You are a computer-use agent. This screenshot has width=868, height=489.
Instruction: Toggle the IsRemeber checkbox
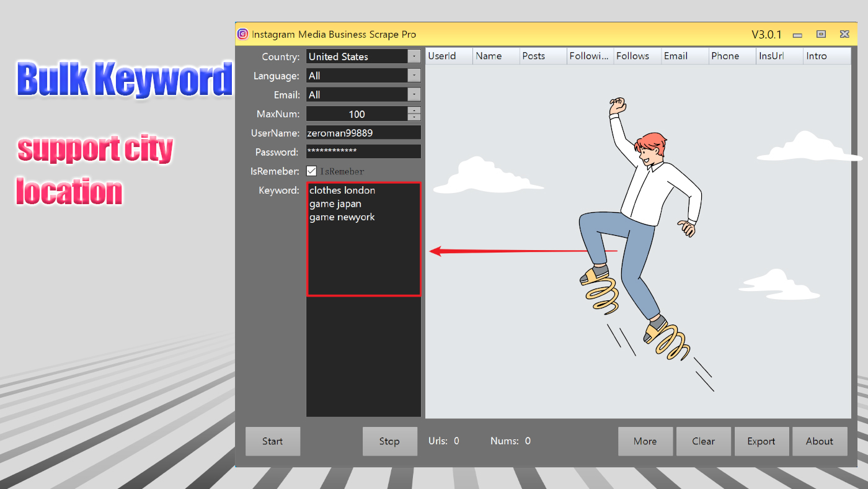coord(312,171)
